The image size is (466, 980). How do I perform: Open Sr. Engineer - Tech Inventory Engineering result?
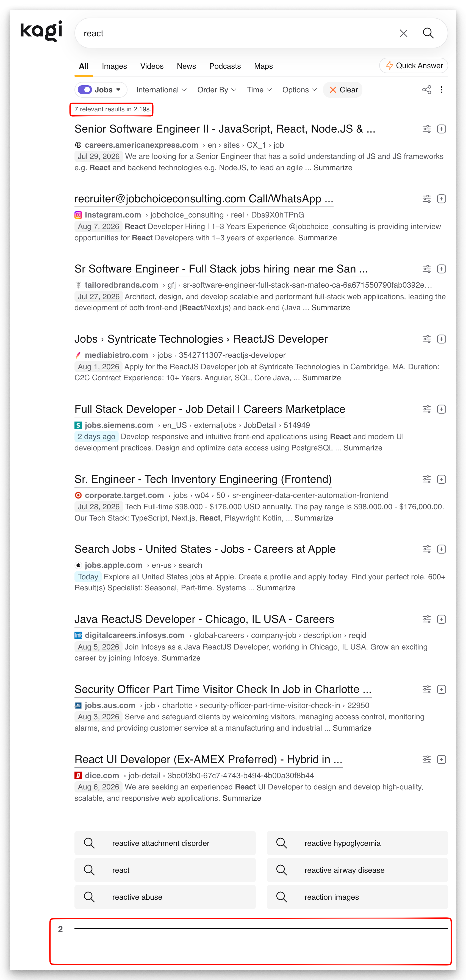point(203,479)
